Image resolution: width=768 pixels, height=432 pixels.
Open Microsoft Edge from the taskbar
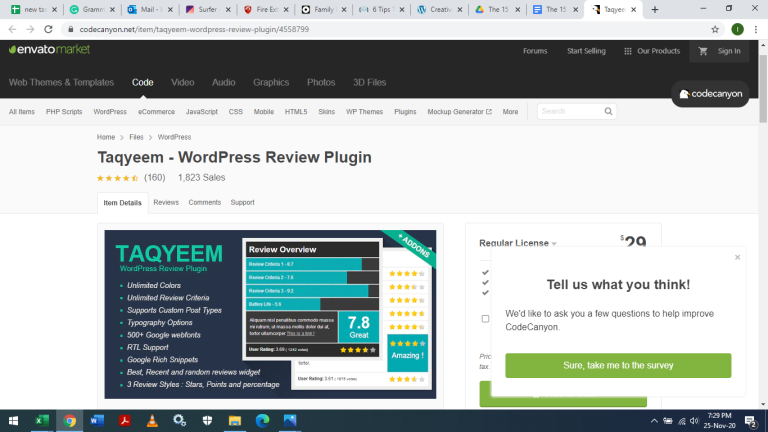tap(263, 421)
